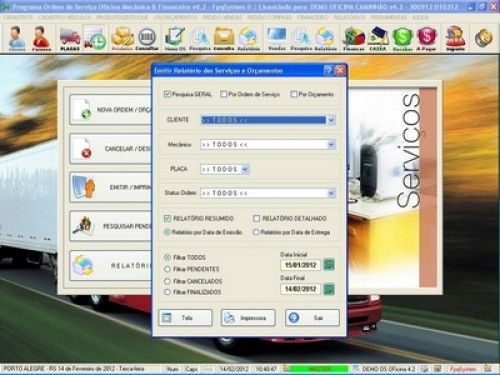The width and height of the screenshot is (500, 375).
Task: Open the PRODUTOS/ESTOQUE menu
Action: (122, 17)
